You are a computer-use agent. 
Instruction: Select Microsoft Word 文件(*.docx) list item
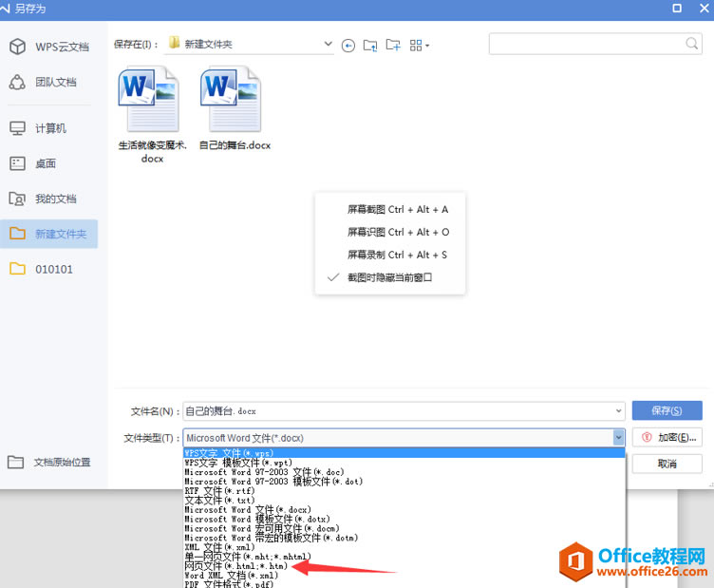[404, 510]
